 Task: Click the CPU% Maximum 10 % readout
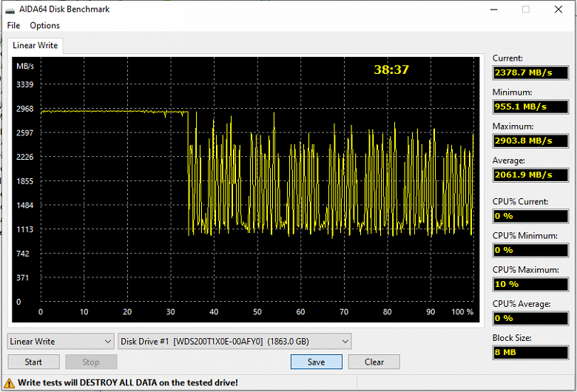click(530, 284)
